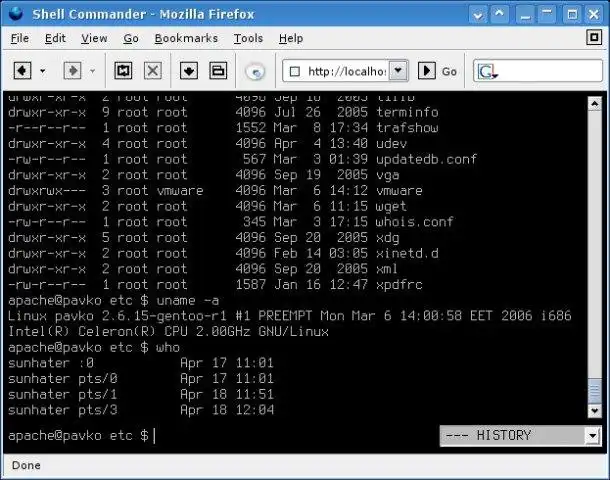Screen dimensions: 610x480
Task: Click the terminal scrollbar down arrow
Action: pyautogui.click(x=594, y=410)
